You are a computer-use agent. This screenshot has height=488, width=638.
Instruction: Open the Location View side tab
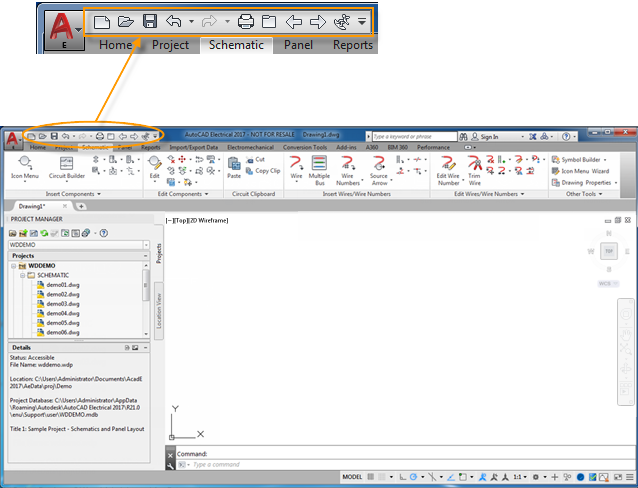pos(159,311)
